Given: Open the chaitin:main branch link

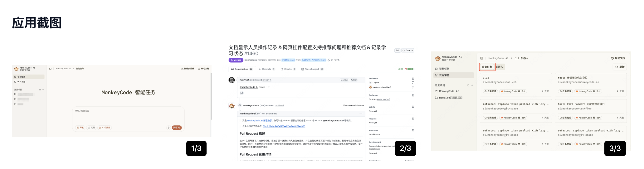Looking at the screenshot, I should pyautogui.click(x=288, y=60).
